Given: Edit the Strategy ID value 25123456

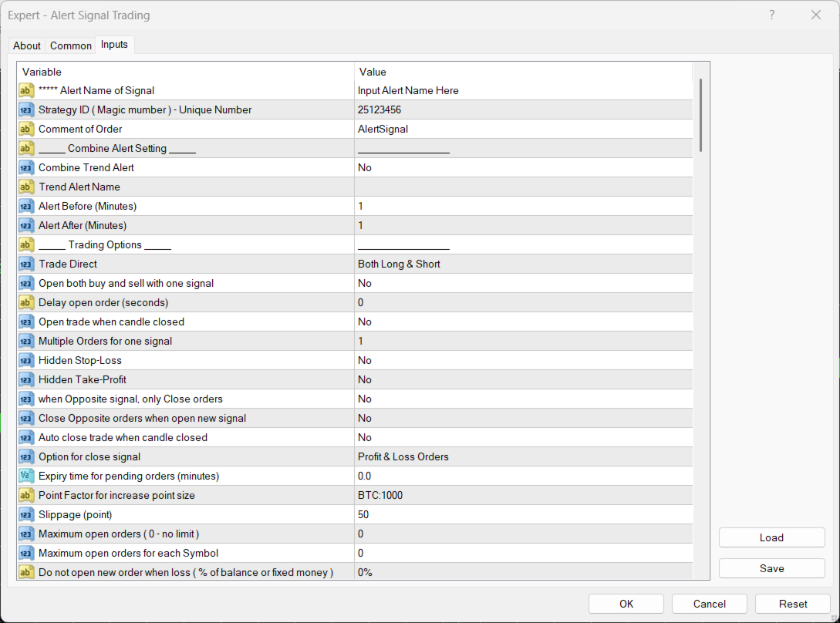Looking at the screenshot, I should point(524,109).
